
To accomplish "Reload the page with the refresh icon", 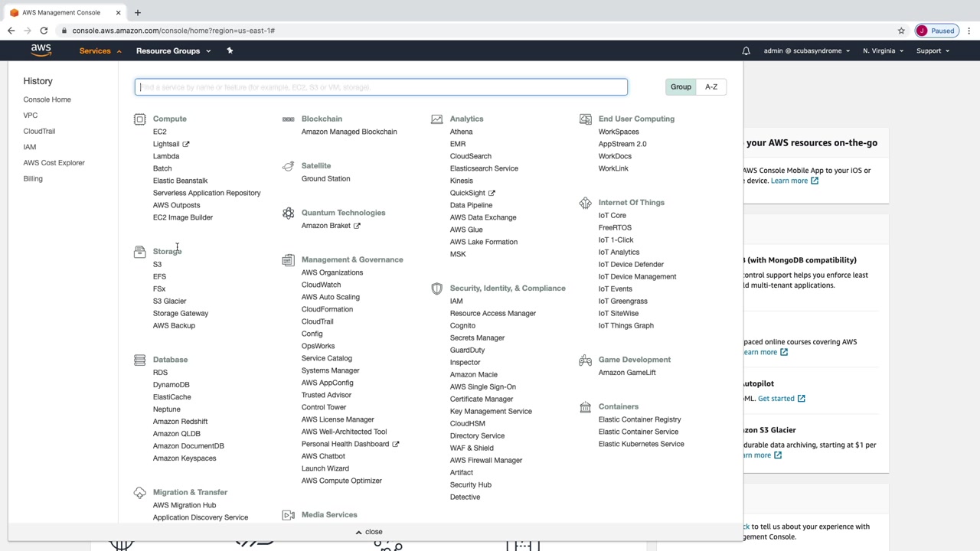I will pyautogui.click(x=44, y=31).
